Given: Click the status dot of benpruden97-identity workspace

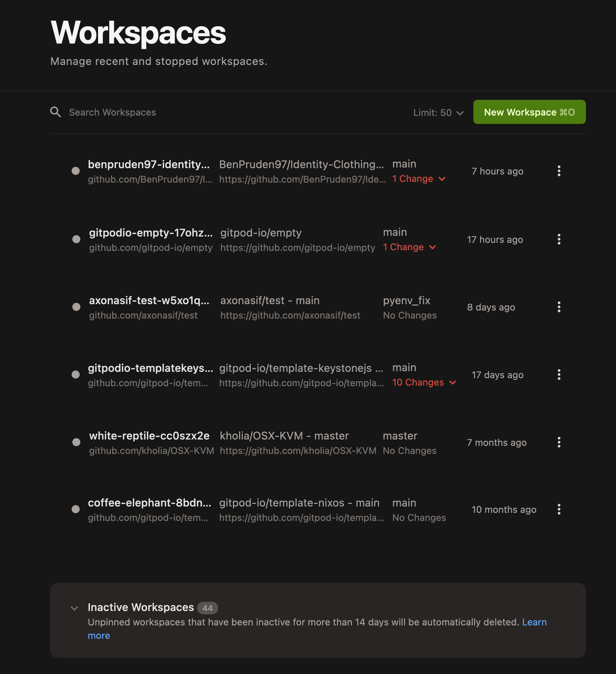Looking at the screenshot, I should pos(76,171).
